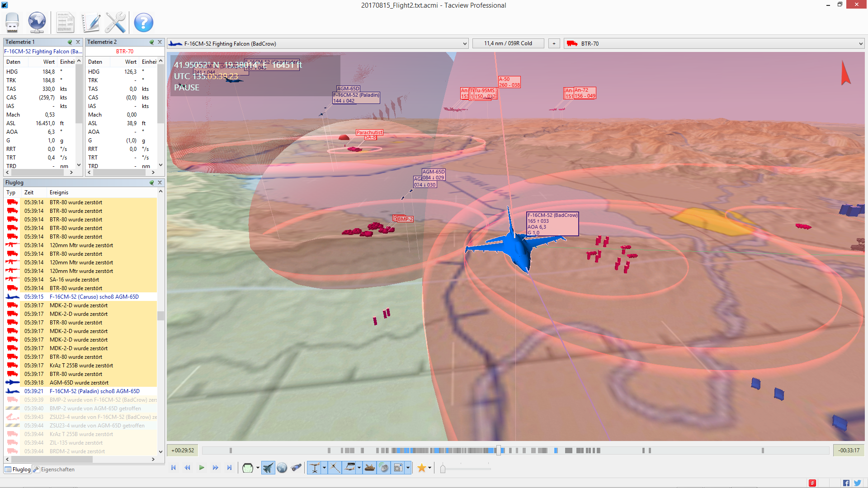
Task: Select the satellite camera view icon
Action: click(x=296, y=468)
